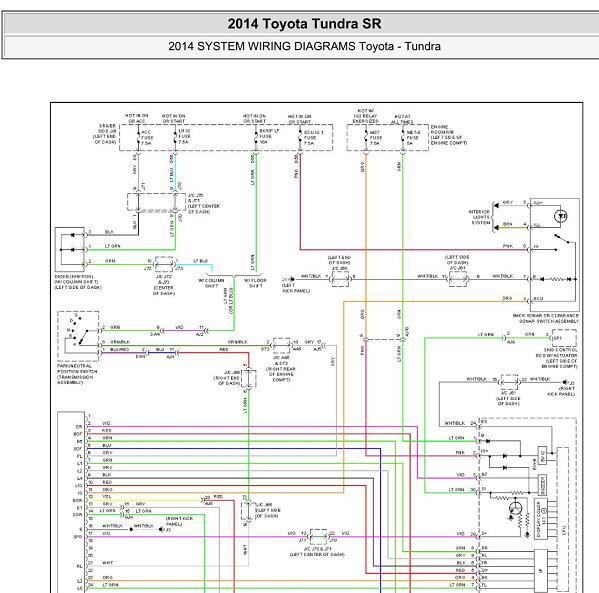Click the "2014 Toyota Tundra SR" title
Viewport: 599px width, 593px height.
pyautogui.click(x=304, y=24)
